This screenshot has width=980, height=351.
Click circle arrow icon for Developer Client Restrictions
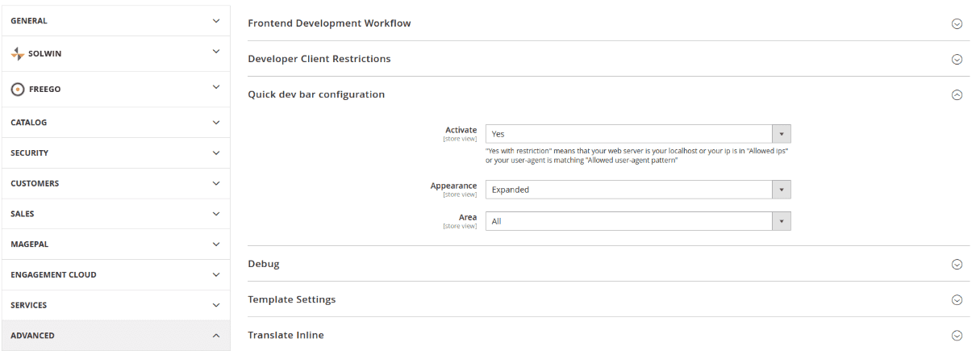(957, 59)
